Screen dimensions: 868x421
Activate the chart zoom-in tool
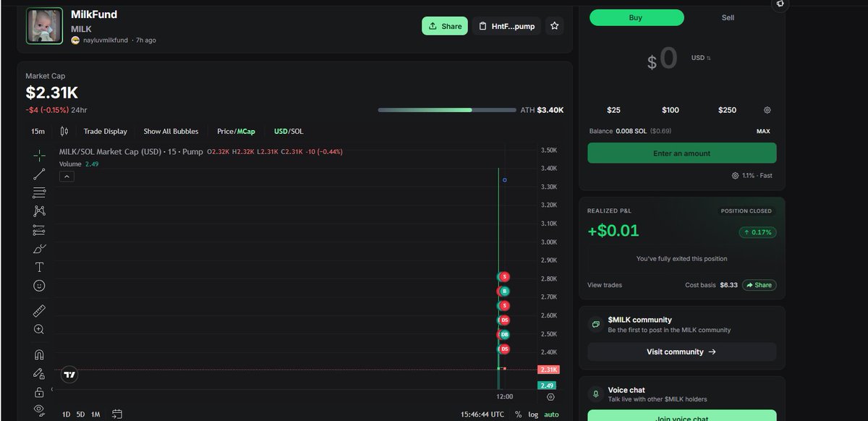[x=39, y=329]
